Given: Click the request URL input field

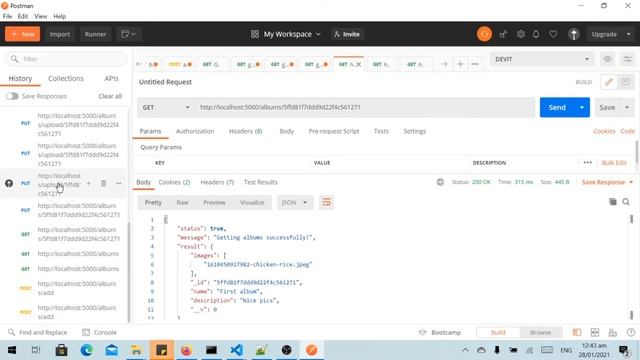Looking at the screenshot, I should tap(364, 107).
